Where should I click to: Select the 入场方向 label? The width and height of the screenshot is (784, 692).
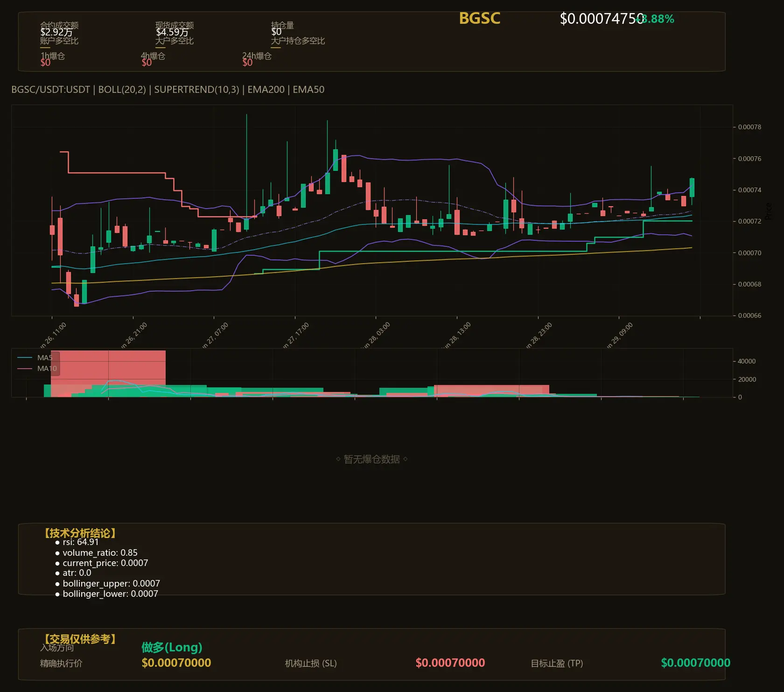point(57,648)
